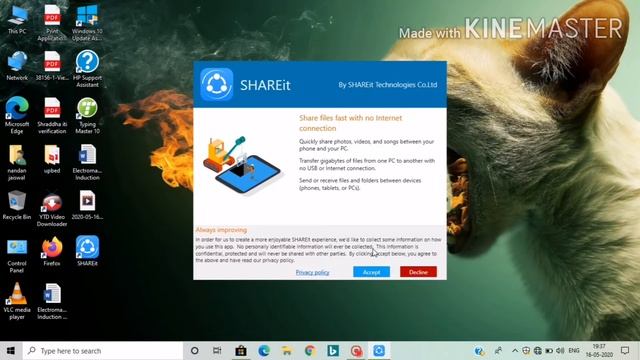Open the upbed archive icon
Screen dimensions: 640x360
pos(52,159)
